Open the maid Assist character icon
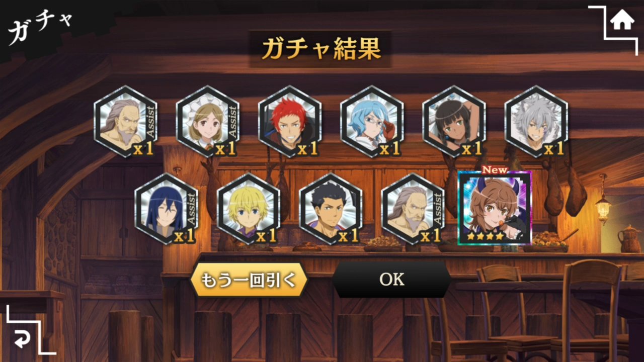 (207, 121)
